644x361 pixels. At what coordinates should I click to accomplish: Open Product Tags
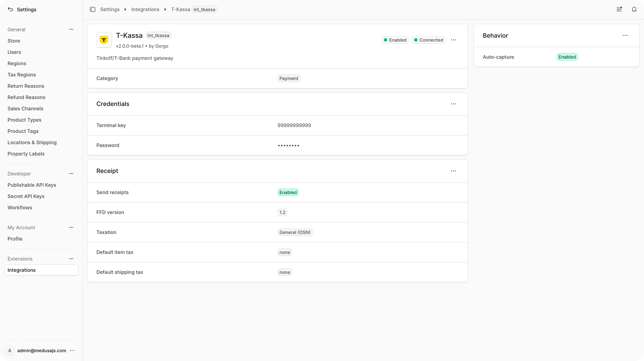click(x=41, y=131)
